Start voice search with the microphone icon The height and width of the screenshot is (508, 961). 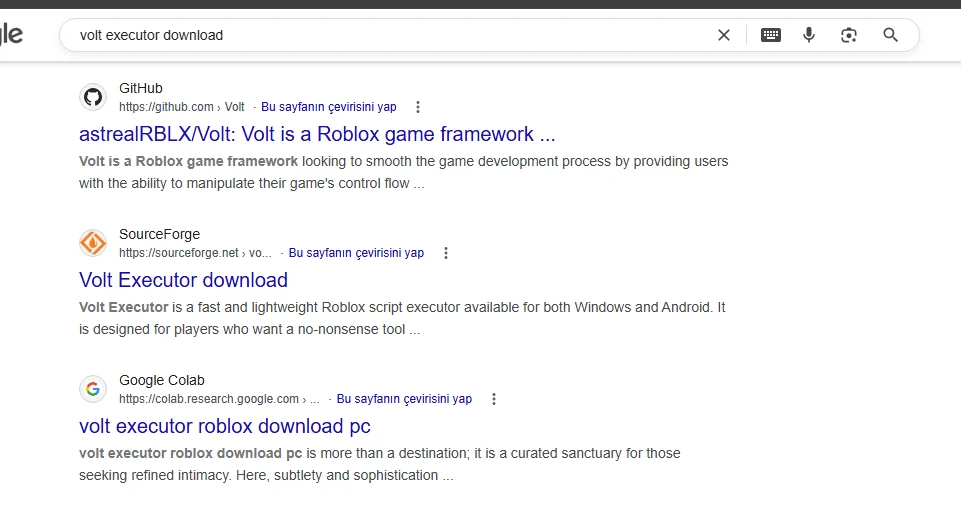(809, 35)
